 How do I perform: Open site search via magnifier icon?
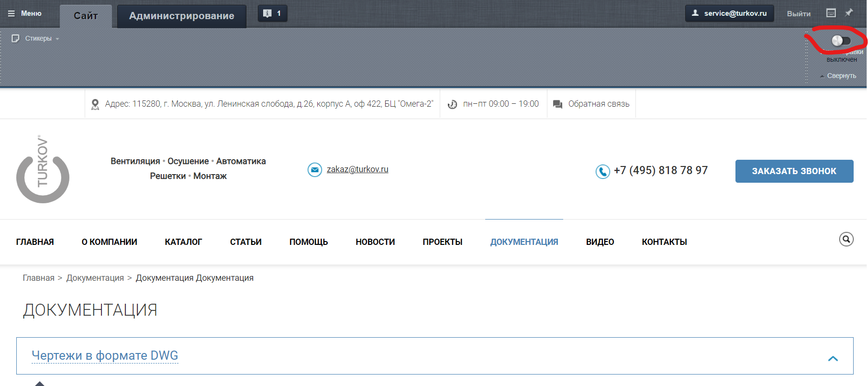click(x=846, y=239)
